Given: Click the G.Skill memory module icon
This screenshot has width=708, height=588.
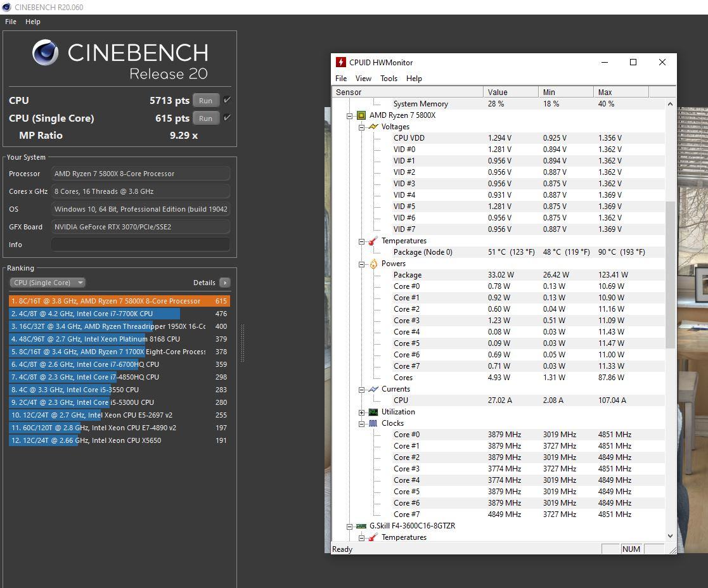Looking at the screenshot, I should tap(361, 526).
